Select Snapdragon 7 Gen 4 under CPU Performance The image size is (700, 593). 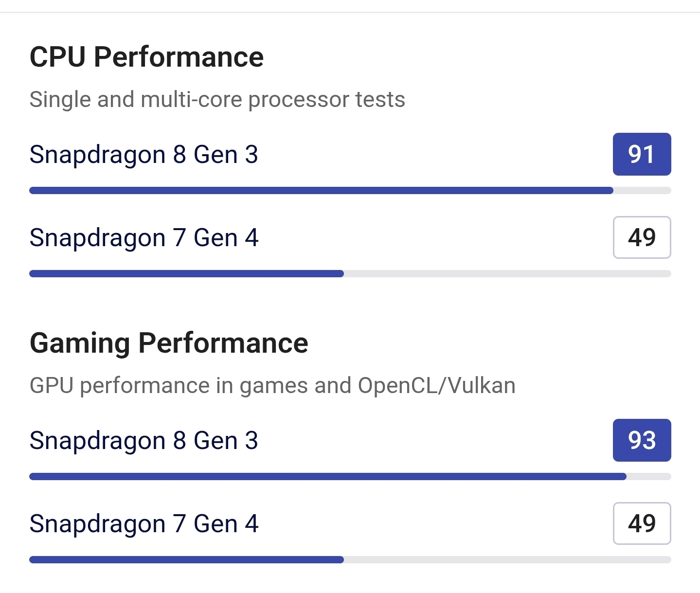144,238
